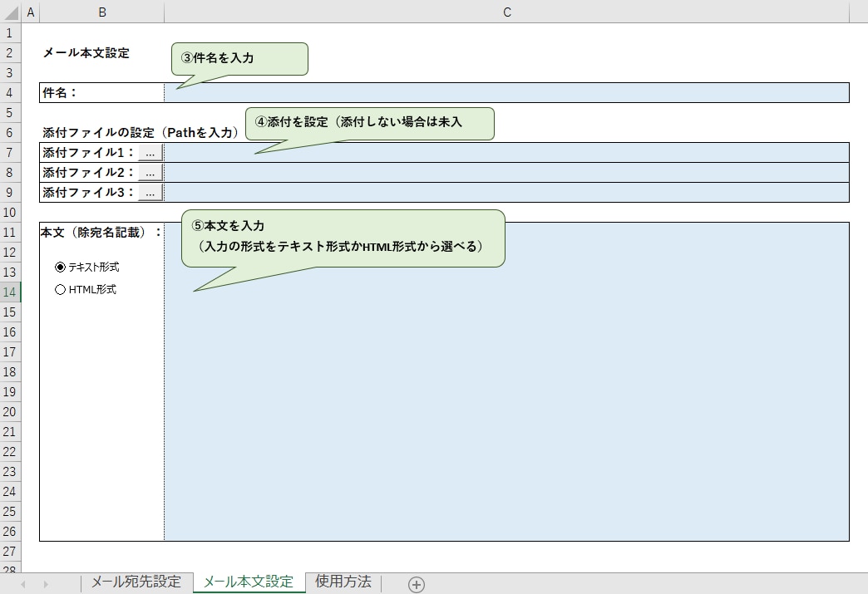
Task: Select the メール本文設定 sheet tab
Action: 249,582
